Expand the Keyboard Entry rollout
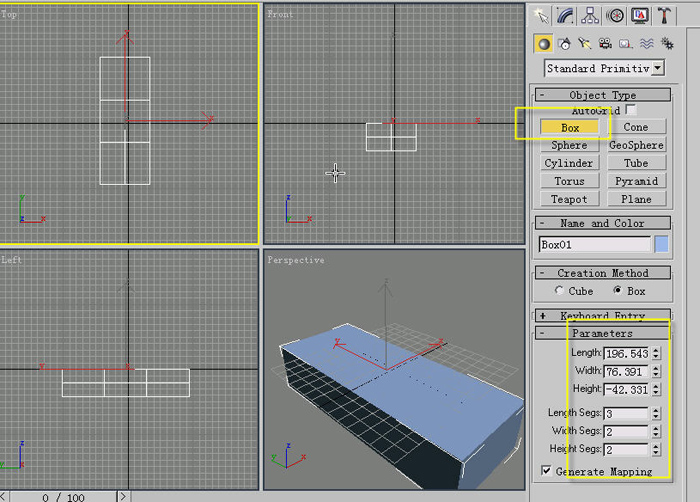700x502 pixels. click(x=603, y=315)
